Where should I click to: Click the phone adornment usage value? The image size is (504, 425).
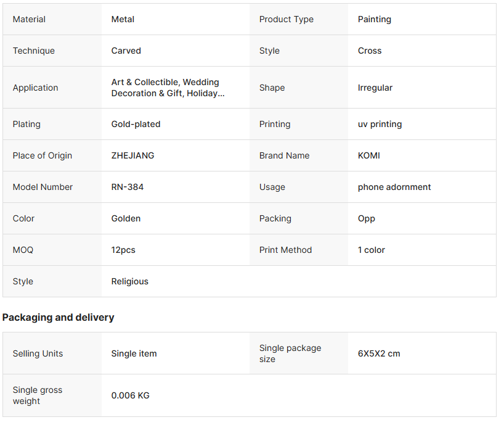(x=394, y=187)
